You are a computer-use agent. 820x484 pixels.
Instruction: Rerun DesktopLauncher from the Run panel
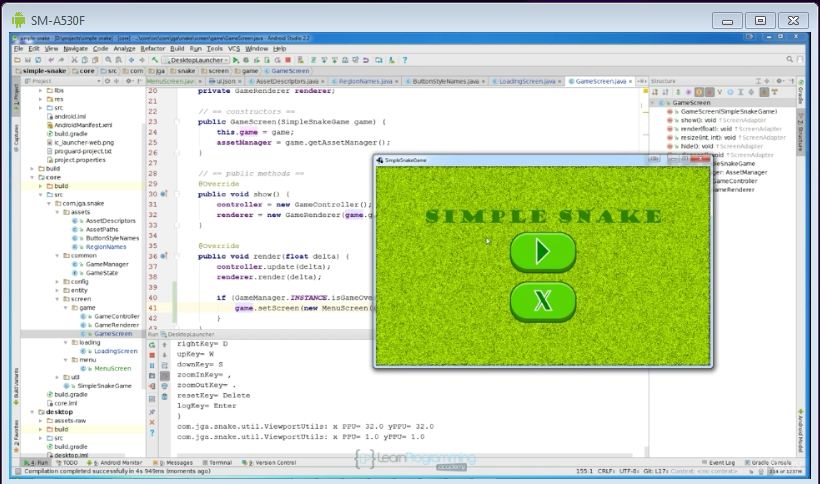[x=151, y=343]
